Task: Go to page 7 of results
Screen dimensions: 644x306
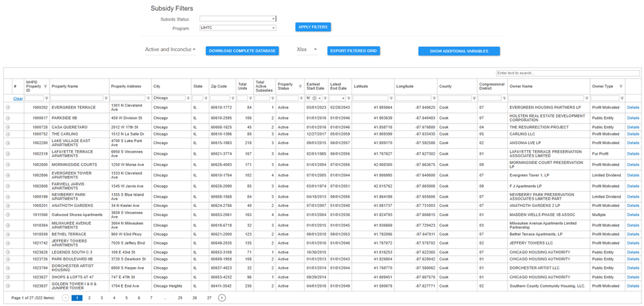Action: tap(151, 298)
